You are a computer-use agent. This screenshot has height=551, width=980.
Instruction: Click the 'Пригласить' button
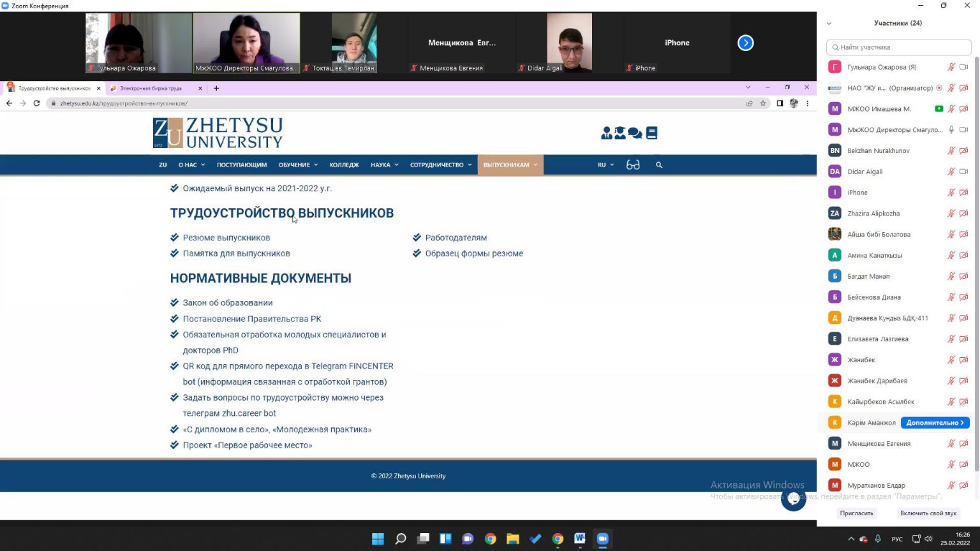[856, 513]
